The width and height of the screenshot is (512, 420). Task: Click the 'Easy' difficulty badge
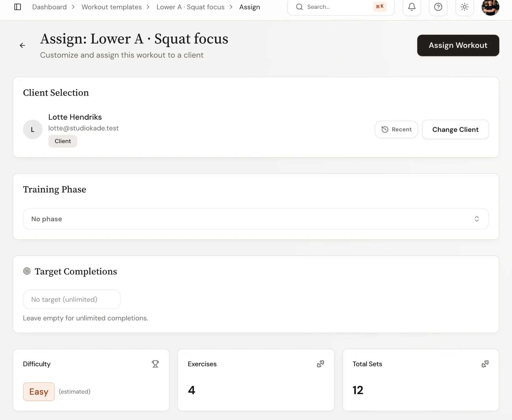tap(39, 392)
